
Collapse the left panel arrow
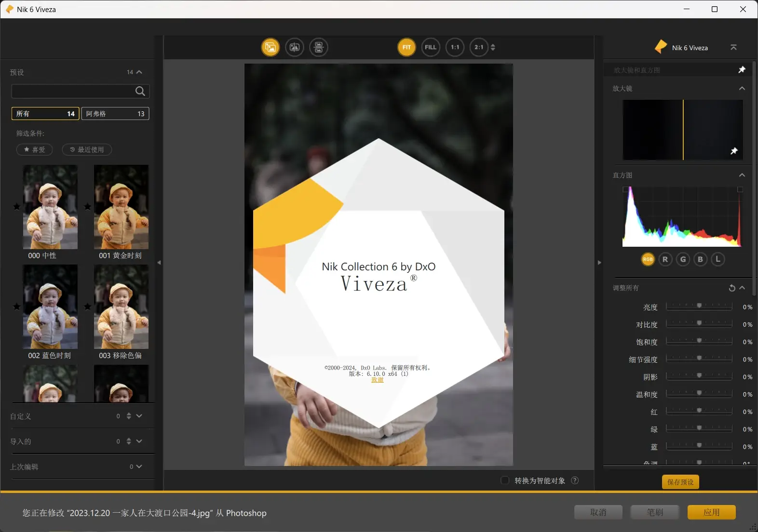(x=159, y=263)
